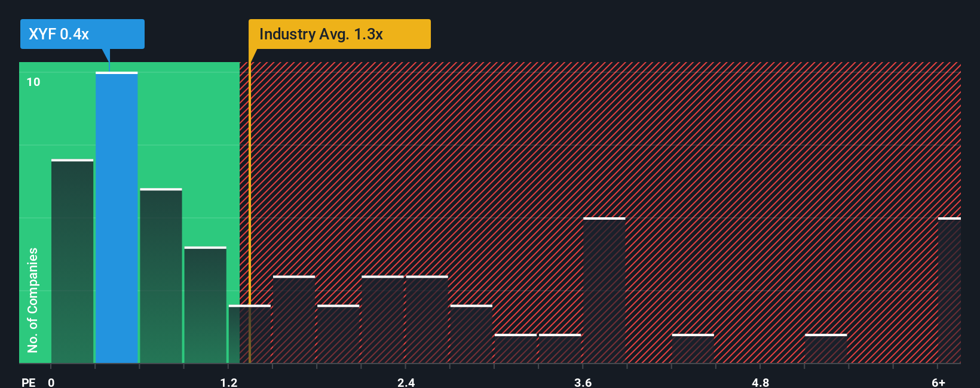This screenshot has width=980, height=388.
Task: Select the fourth green bar before 1.2
Action: click(205, 304)
